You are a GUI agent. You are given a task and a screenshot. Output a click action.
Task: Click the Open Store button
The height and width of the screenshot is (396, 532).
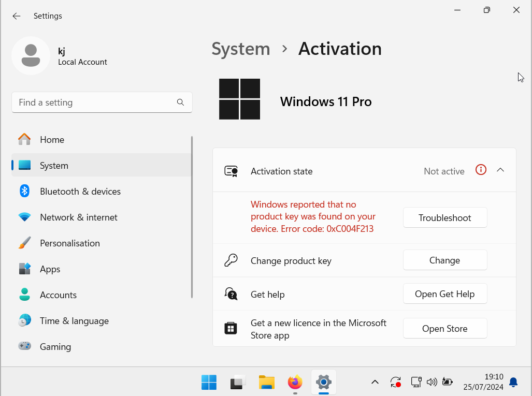click(x=445, y=328)
